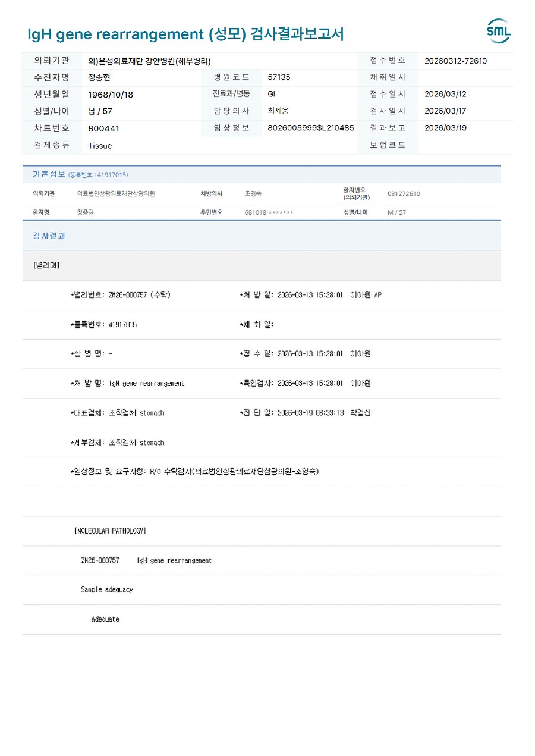535x756 pixels.
Task: Select the '*세부검체: 조직검체 stomach' line
Action: pos(117,443)
